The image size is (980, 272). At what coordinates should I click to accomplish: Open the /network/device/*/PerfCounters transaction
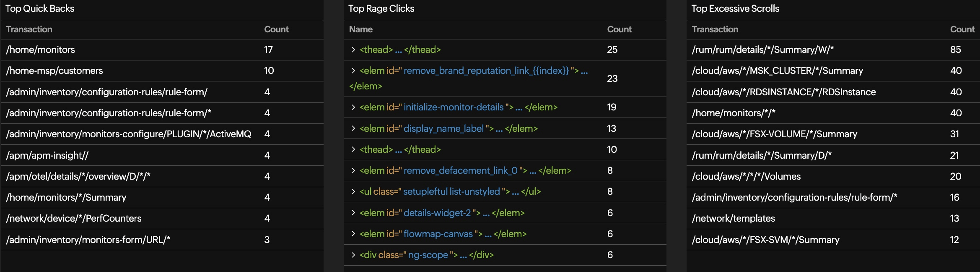(74, 219)
